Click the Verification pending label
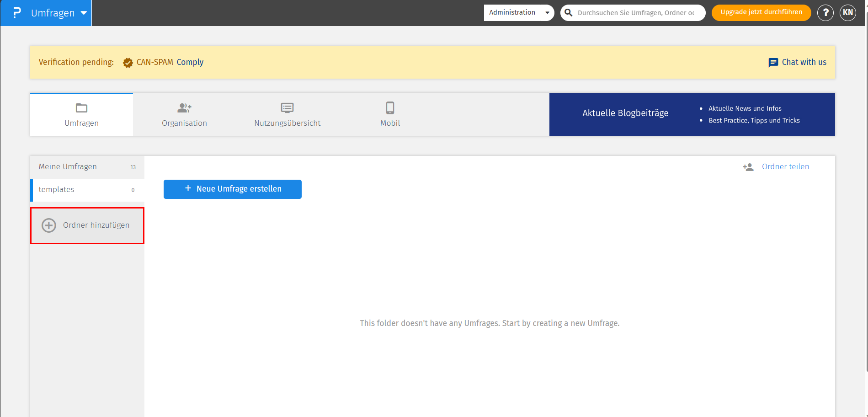This screenshot has width=868, height=417. point(76,62)
